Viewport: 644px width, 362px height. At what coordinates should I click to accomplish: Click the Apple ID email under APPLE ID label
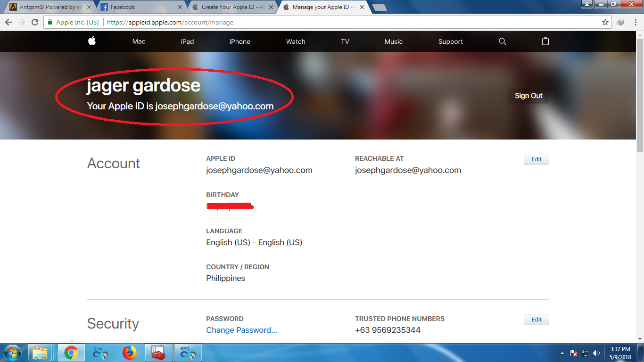(x=259, y=170)
